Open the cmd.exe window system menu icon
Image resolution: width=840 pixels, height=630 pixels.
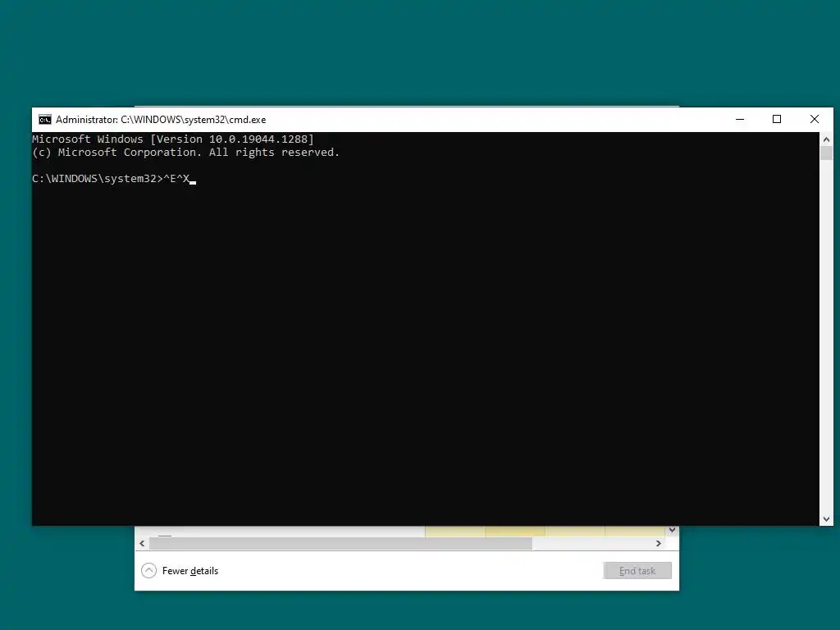[x=45, y=120]
